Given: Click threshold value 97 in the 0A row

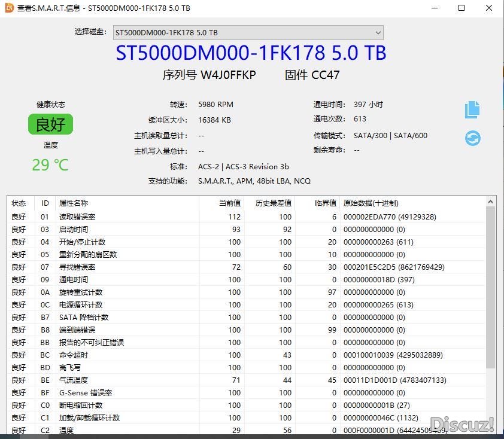Looking at the screenshot, I should [x=332, y=292].
